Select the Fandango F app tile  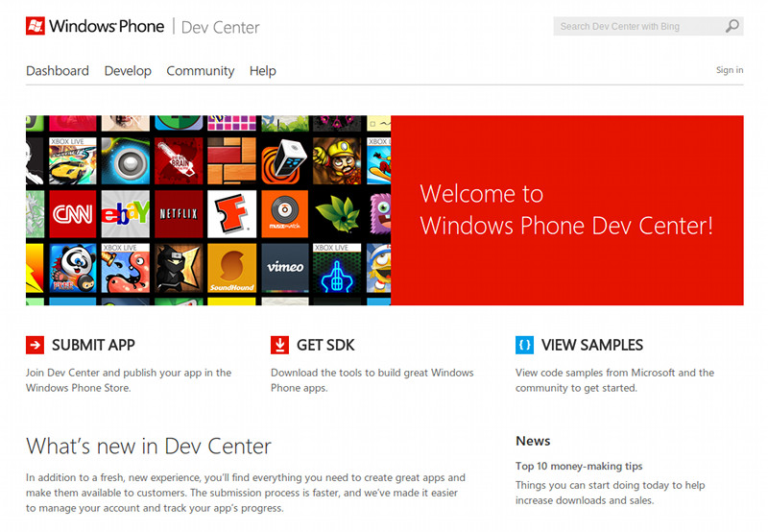(231, 214)
